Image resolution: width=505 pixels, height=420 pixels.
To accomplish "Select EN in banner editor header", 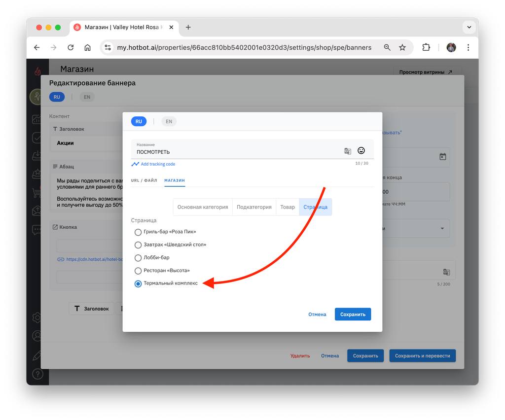I will pos(87,97).
